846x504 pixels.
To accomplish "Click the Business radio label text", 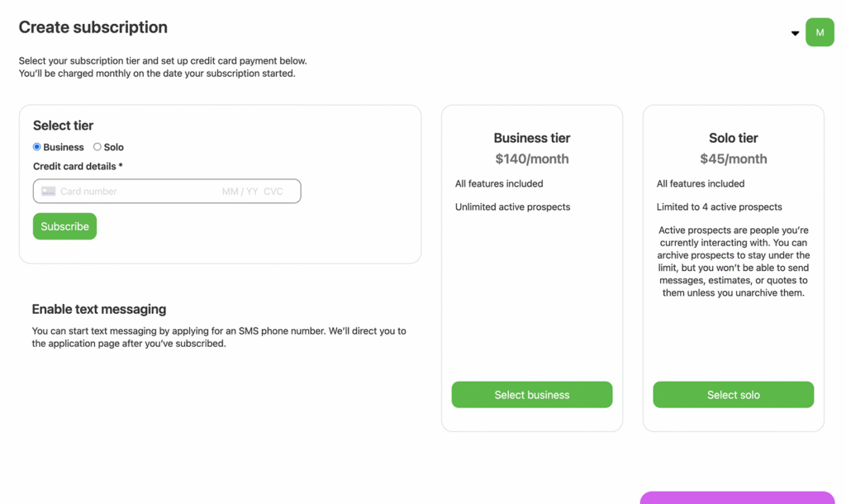I will coord(64,147).
